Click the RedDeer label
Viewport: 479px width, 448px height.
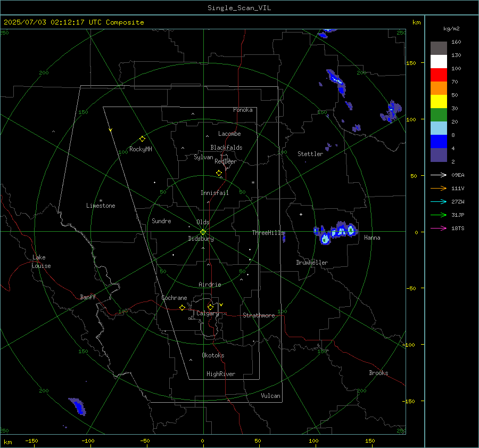(226, 161)
